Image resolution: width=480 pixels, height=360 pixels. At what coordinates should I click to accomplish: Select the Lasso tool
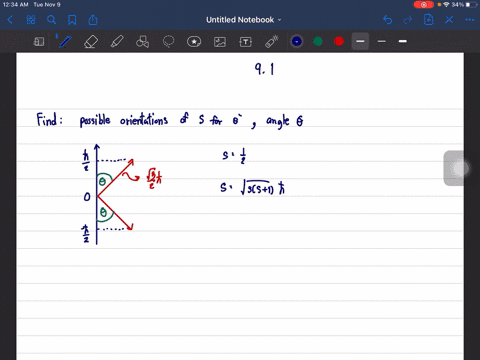pyautogui.click(x=168, y=42)
